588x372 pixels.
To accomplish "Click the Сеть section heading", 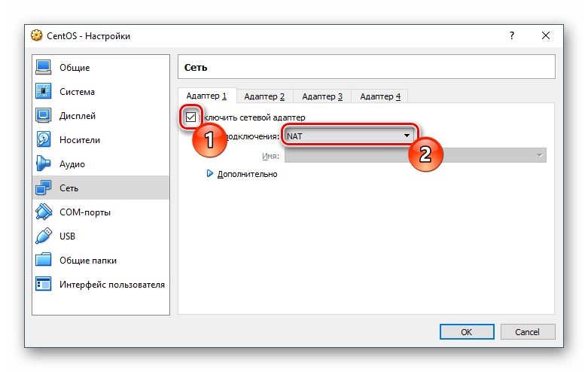I will pyautogui.click(x=196, y=68).
